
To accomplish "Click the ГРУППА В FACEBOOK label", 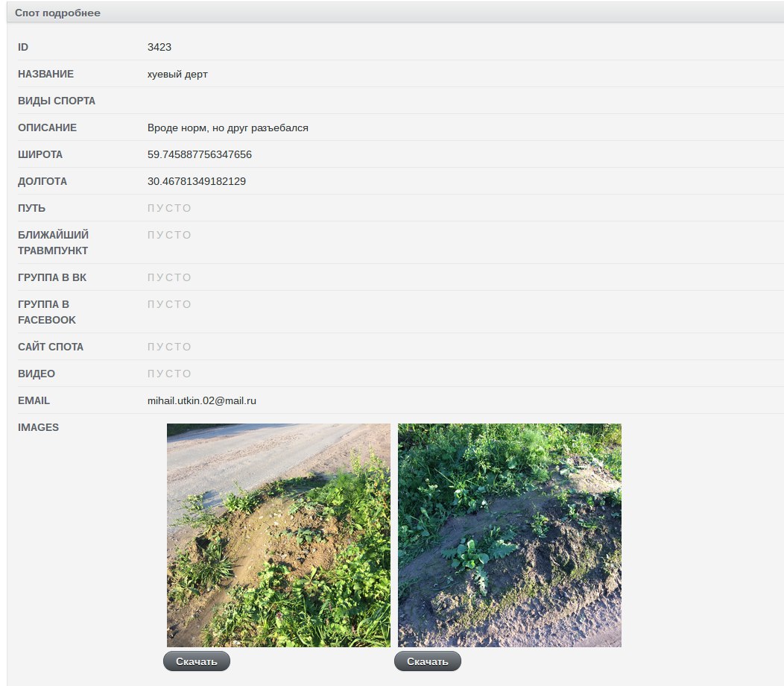I will (46, 312).
